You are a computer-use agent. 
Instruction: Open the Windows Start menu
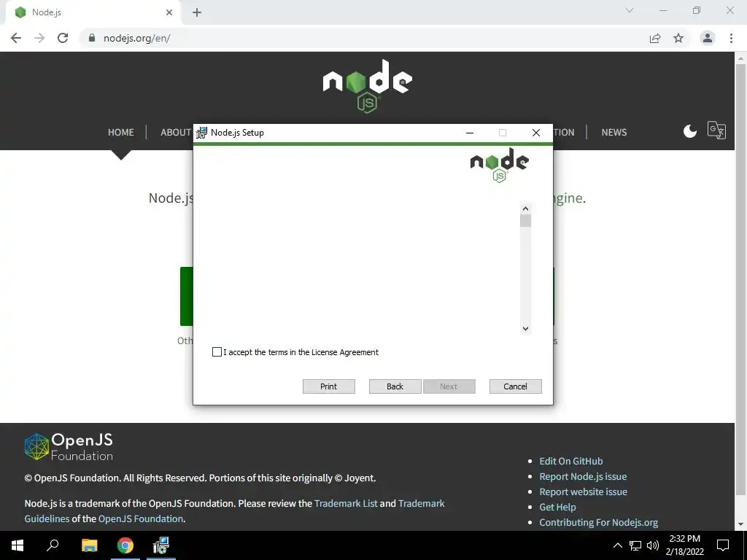click(18, 545)
